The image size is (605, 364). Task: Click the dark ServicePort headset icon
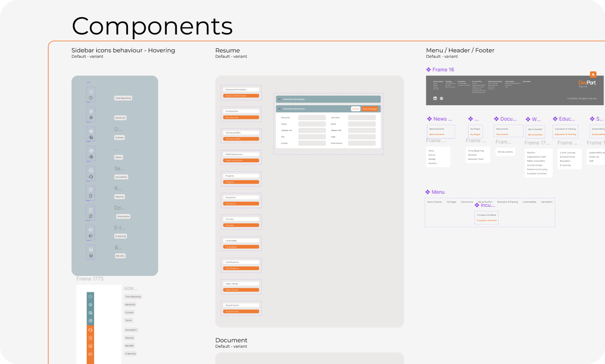click(91, 177)
